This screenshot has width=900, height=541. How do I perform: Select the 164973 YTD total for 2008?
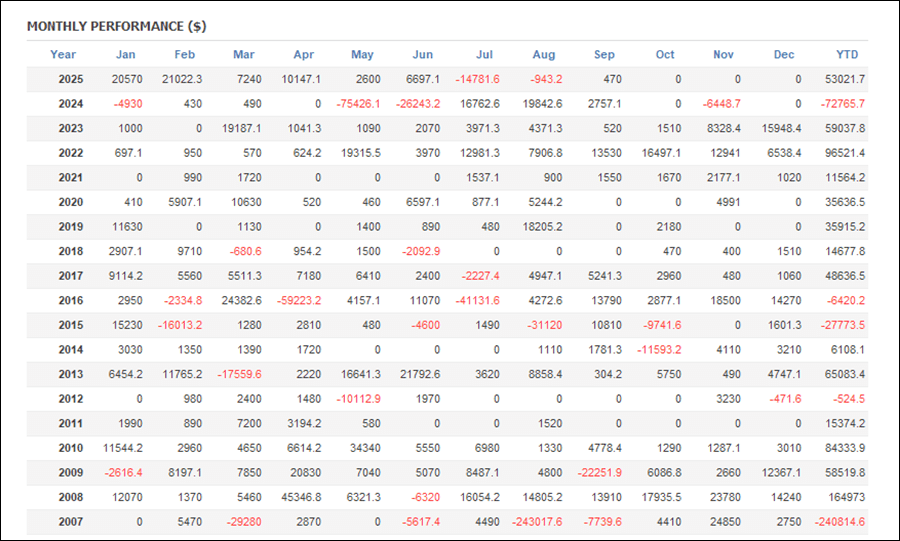(845, 497)
